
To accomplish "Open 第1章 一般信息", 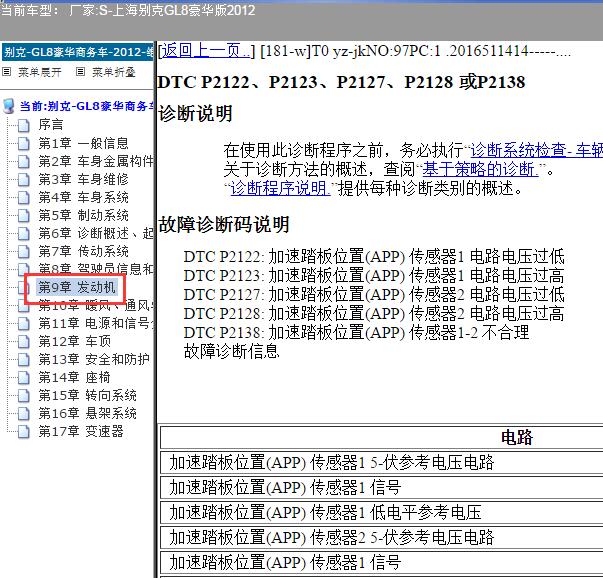I will pyautogui.click(x=83, y=143).
